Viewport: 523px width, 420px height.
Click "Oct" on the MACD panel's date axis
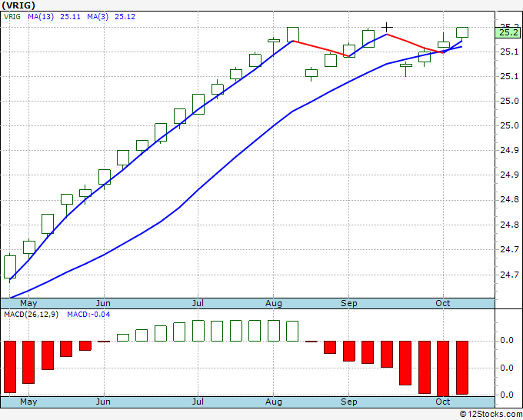442,402
